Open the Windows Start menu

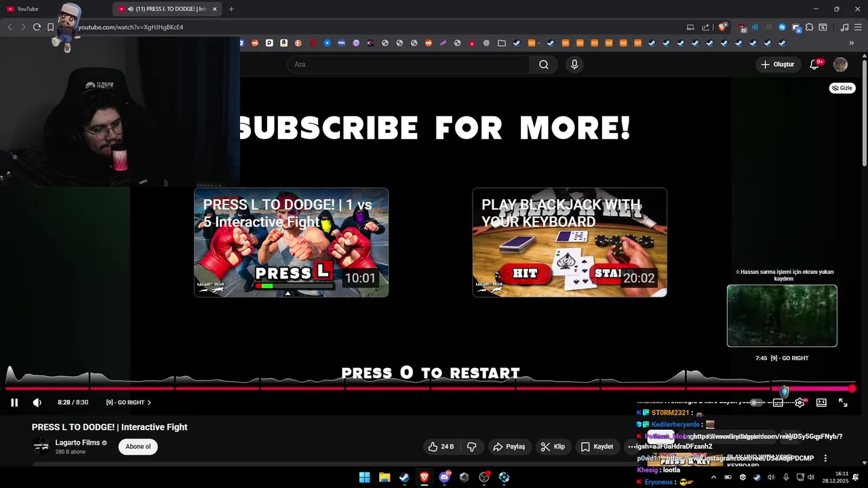[x=365, y=477]
